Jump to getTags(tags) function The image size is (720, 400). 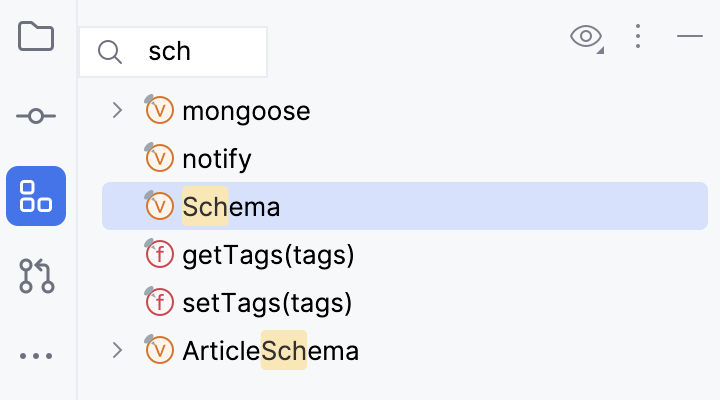click(x=268, y=254)
